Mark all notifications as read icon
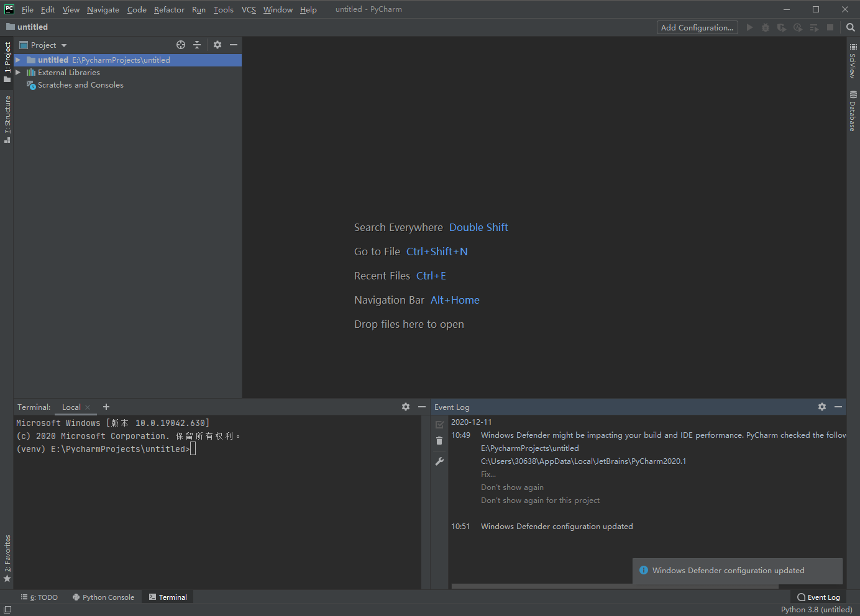This screenshot has width=860, height=616. tap(439, 425)
